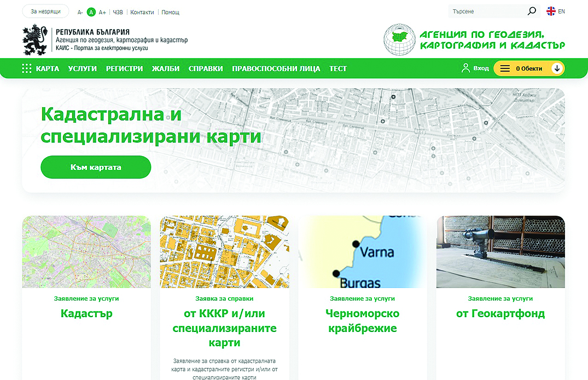The width and height of the screenshot is (588, 380).
Task: Expand the objects list down arrow
Action: (557, 68)
